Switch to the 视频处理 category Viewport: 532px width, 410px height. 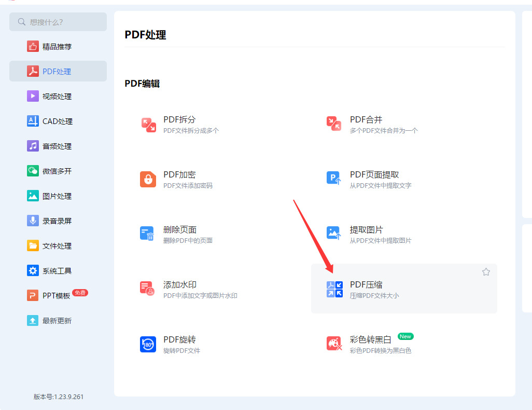(58, 96)
